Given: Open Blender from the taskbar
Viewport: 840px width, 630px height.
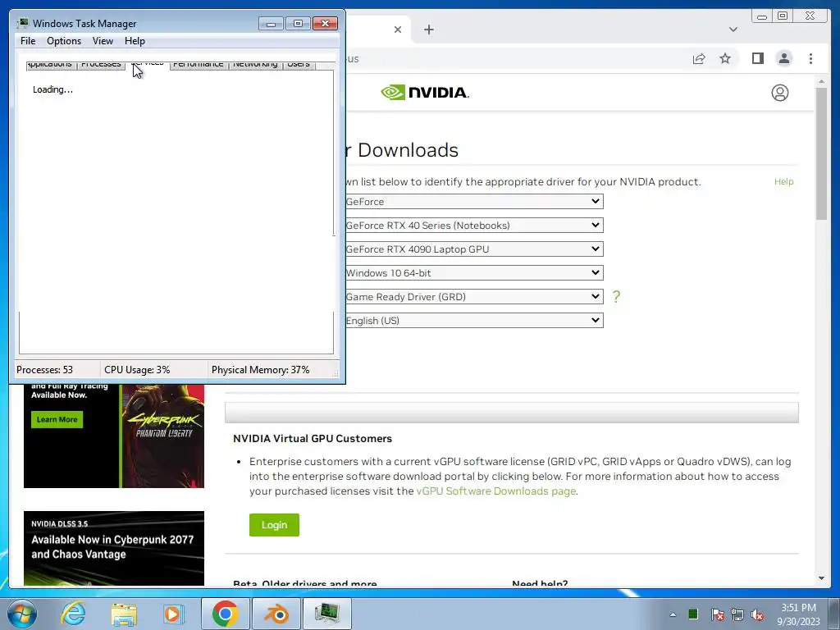Looking at the screenshot, I should pos(277,614).
